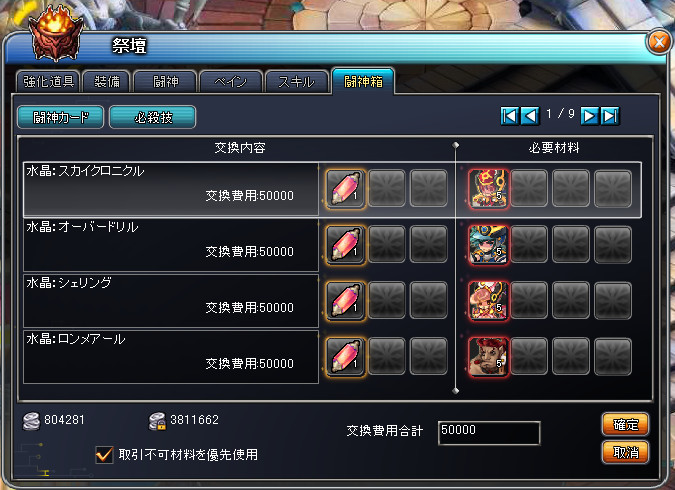
Task: Click the 取消 cancel button
Action: click(625, 453)
